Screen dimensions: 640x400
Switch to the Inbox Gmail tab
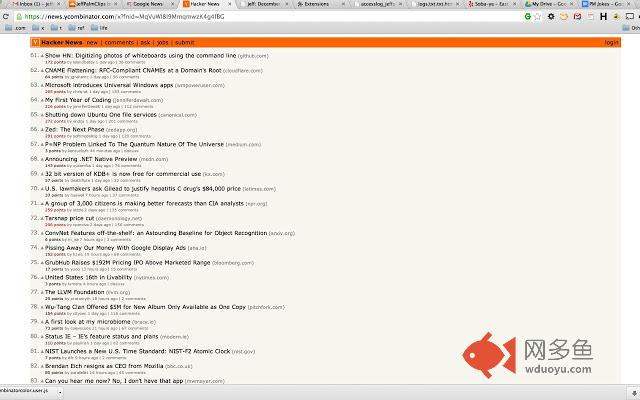click(x=35, y=4)
